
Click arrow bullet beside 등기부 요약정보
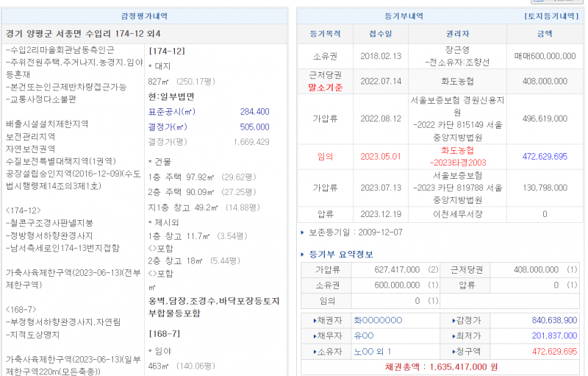[303, 255]
